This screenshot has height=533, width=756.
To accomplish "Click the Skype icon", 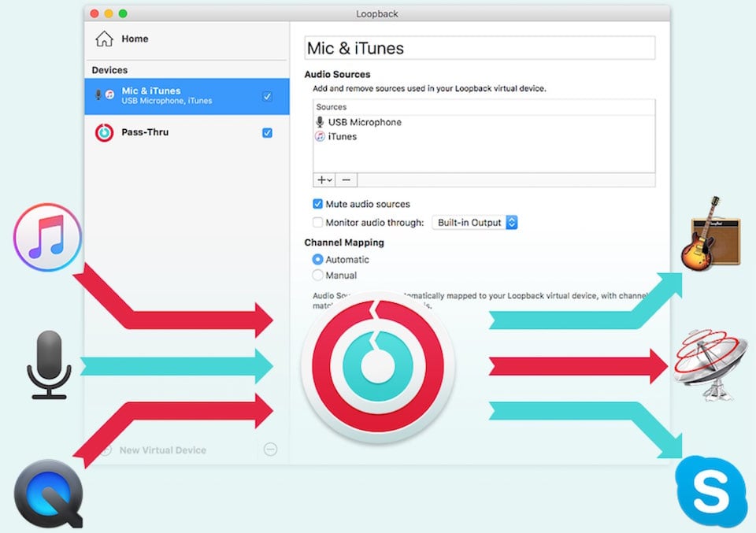I will coord(711,491).
